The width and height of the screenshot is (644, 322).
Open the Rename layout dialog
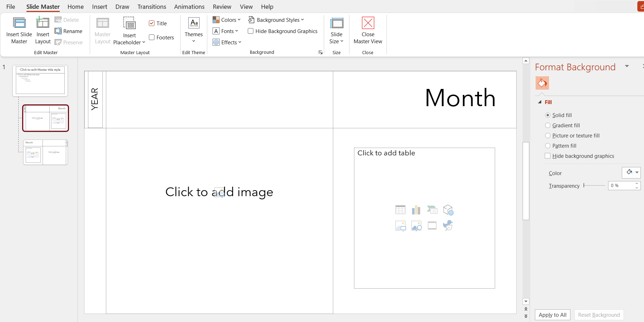point(69,31)
